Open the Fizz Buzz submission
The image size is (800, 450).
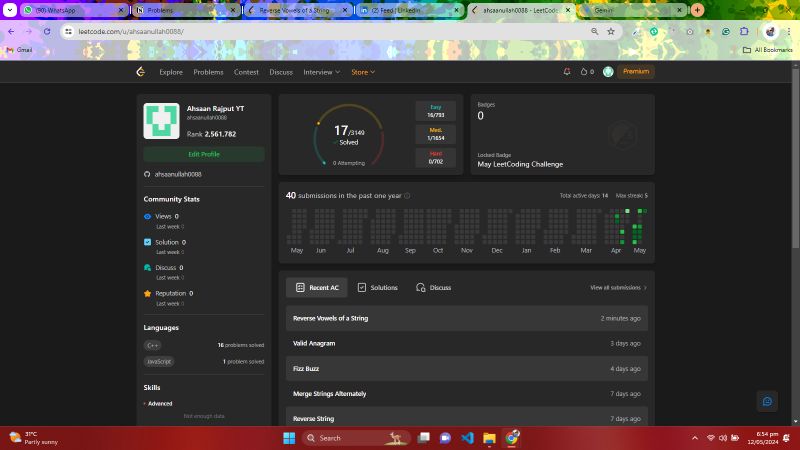467,368
